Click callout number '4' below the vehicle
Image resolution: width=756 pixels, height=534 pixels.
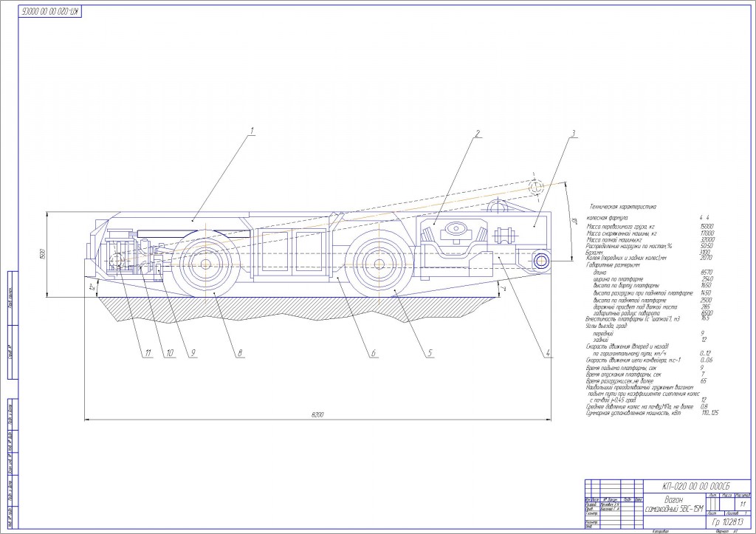coord(548,354)
